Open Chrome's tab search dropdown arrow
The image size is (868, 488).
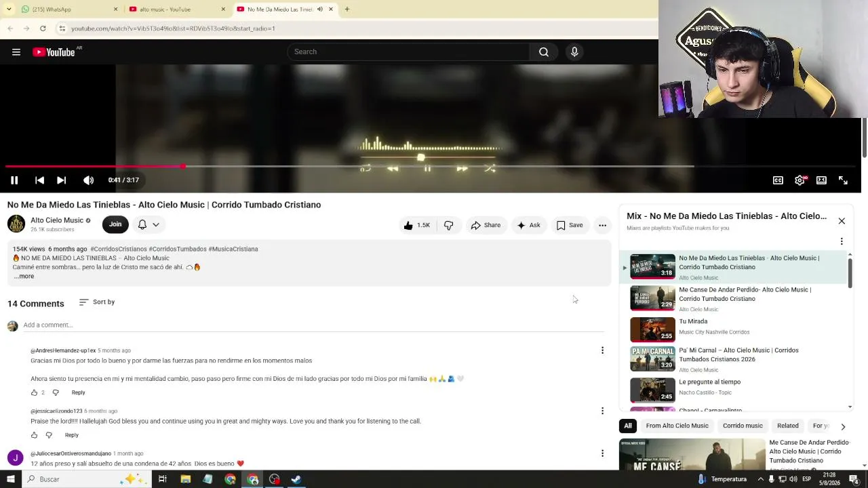(9, 9)
